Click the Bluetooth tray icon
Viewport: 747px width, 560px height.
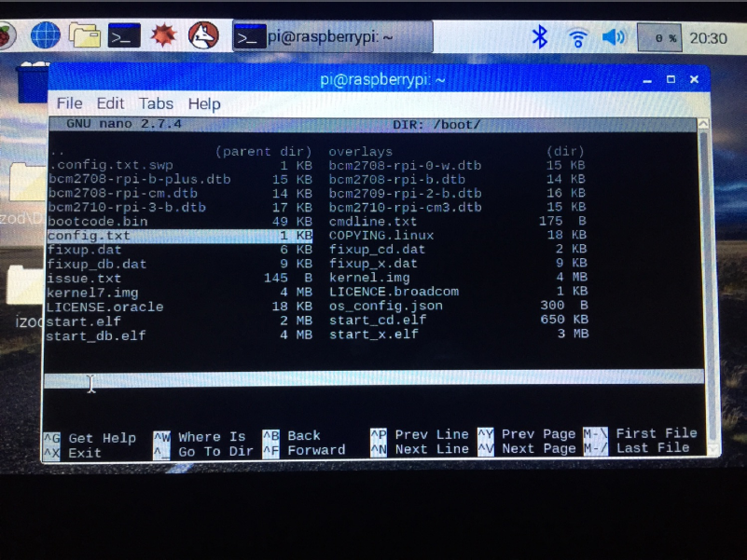(540, 36)
